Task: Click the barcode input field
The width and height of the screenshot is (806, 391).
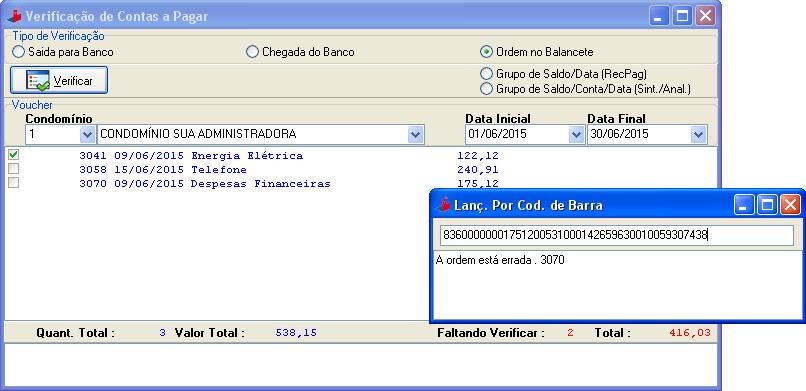Action: click(617, 235)
